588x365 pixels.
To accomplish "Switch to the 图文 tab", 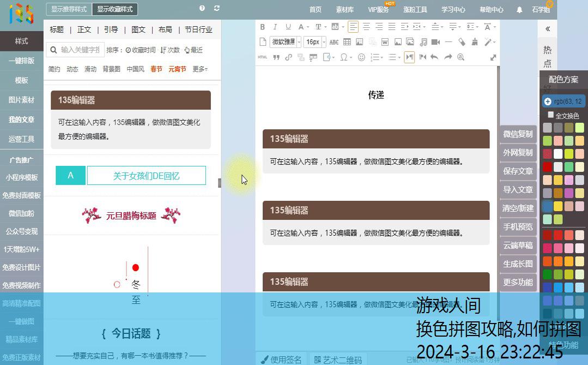I will (138, 29).
